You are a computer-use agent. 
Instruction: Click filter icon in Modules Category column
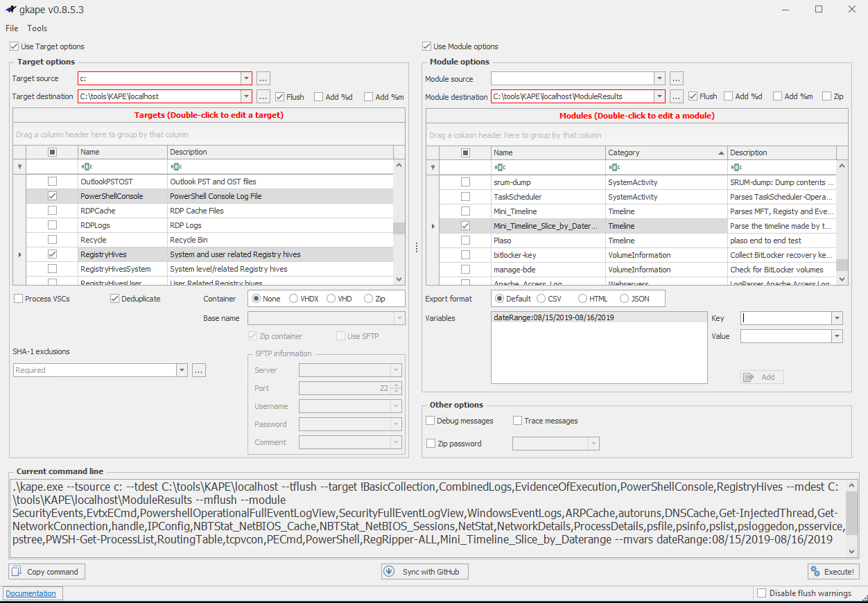(x=614, y=167)
